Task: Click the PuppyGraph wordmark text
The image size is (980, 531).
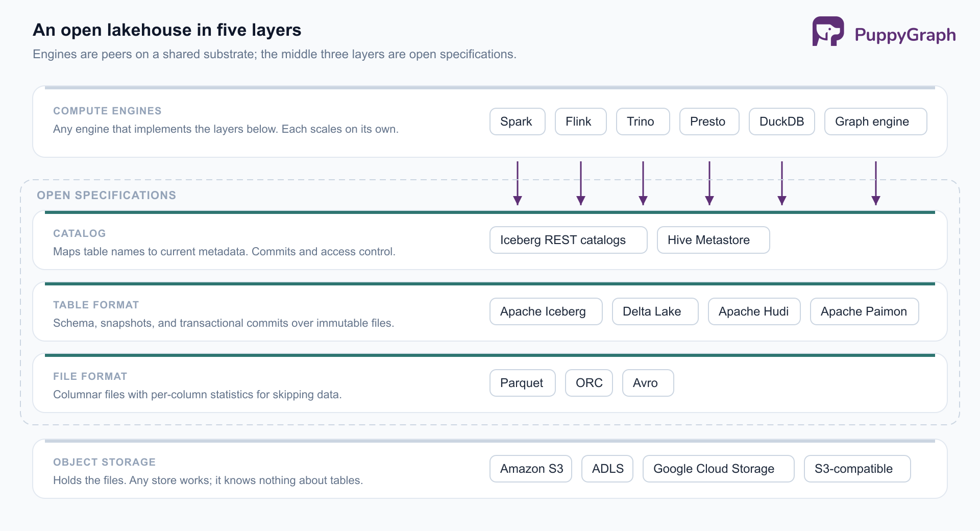Action: pyautogui.click(x=905, y=35)
